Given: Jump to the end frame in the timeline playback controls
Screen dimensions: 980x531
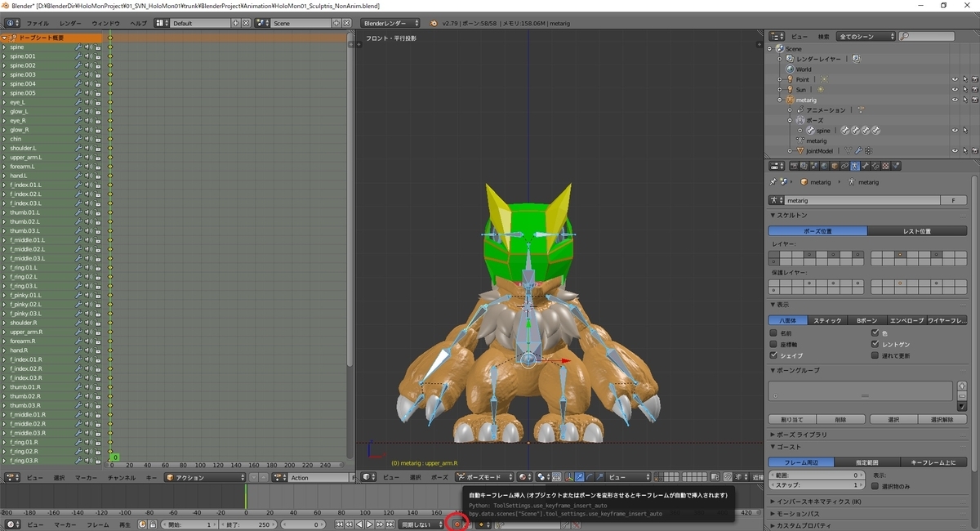Looking at the screenshot, I should pos(389,524).
